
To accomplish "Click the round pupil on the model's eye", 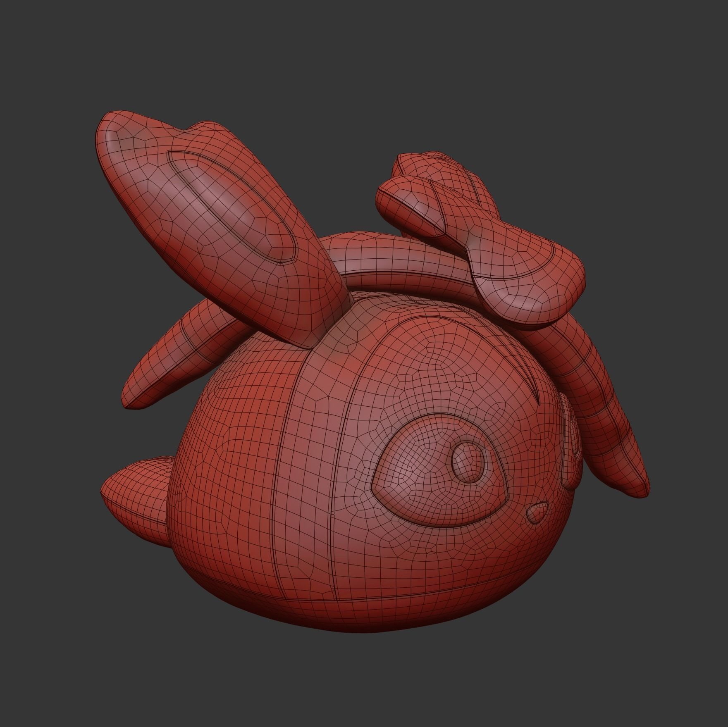I will tap(468, 461).
